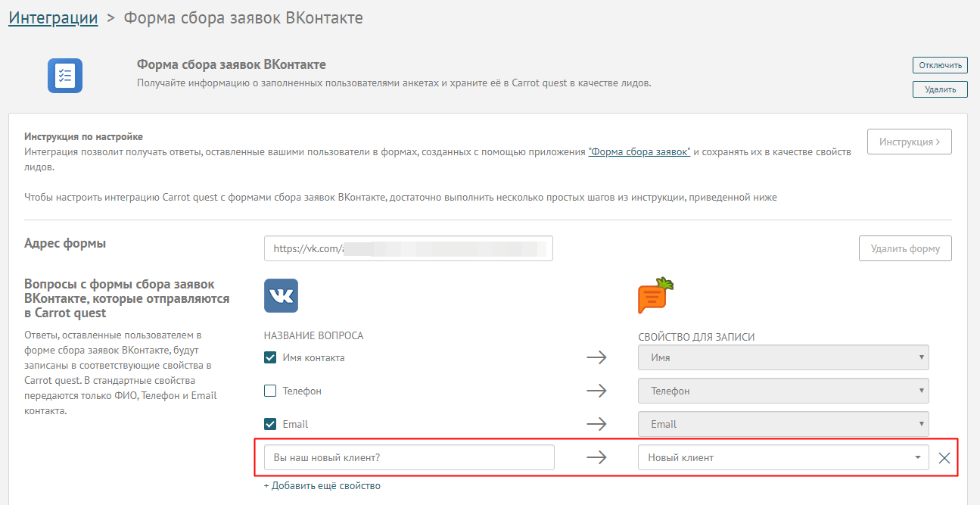The width and height of the screenshot is (980, 505).
Task: Click the VKontakte logo icon
Action: 281,295
